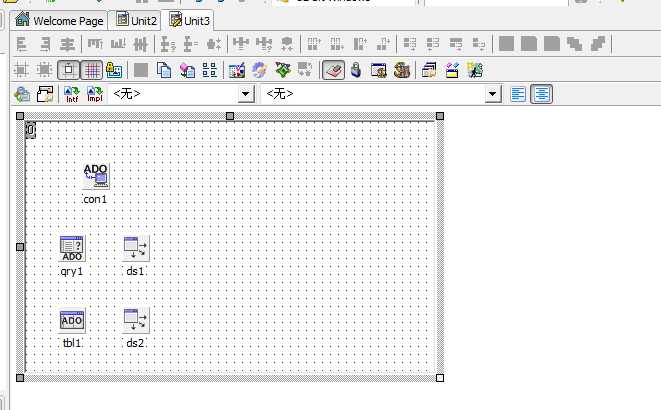Click the con1 label text

(95, 199)
